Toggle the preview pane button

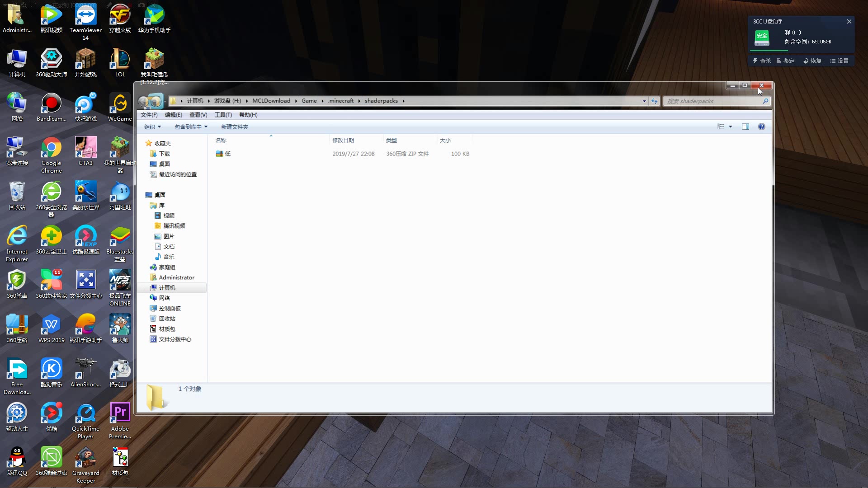745,127
